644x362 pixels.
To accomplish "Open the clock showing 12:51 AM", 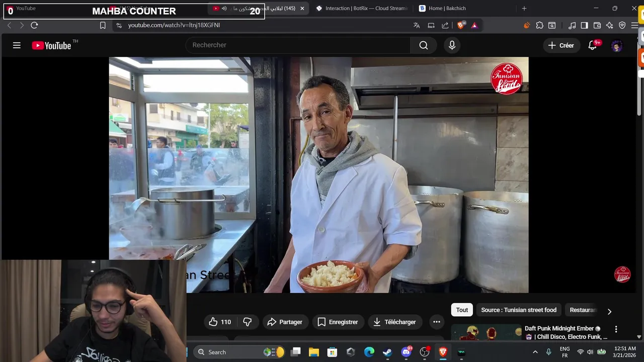I will pos(624,352).
